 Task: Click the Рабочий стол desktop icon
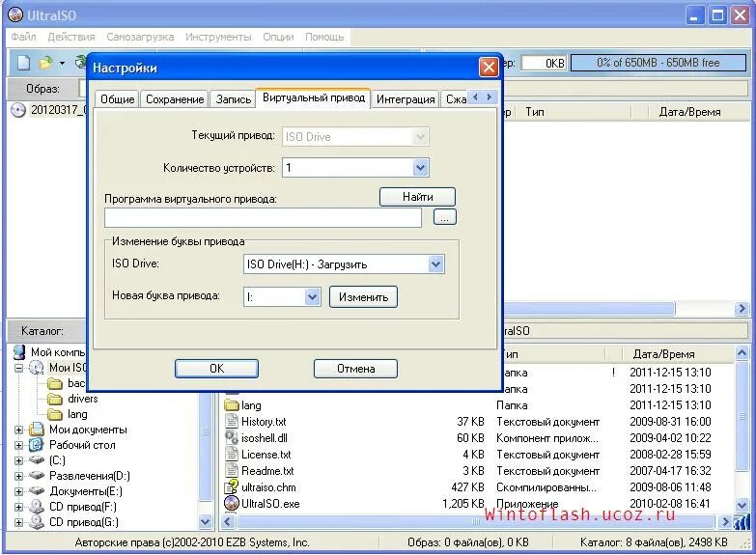coord(37,445)
